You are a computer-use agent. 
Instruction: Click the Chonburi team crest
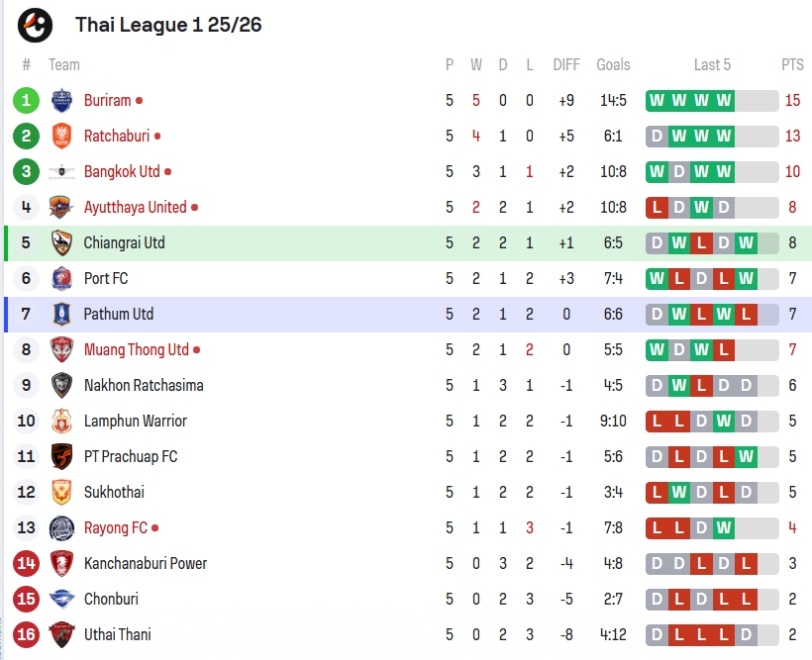pos(61,599)
